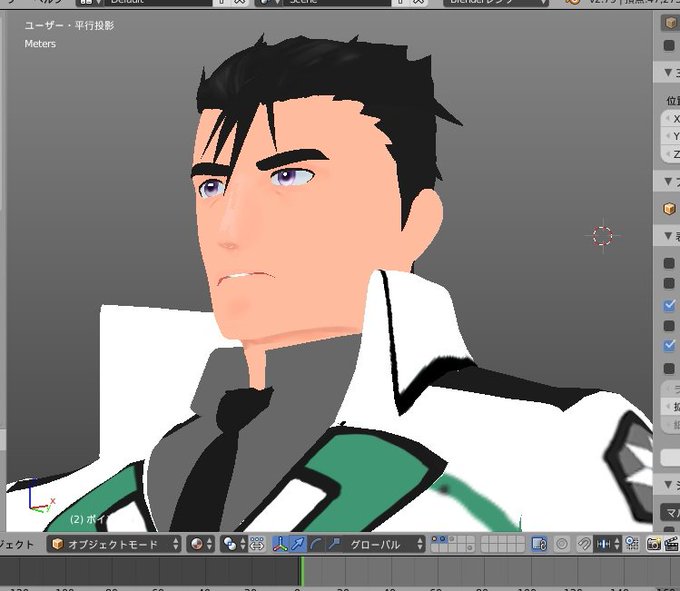Image resolution: width=680 pixels, height=591 pixels.
Task: Tick the unchecked box between two checked boxes
Action: (669, 325)
